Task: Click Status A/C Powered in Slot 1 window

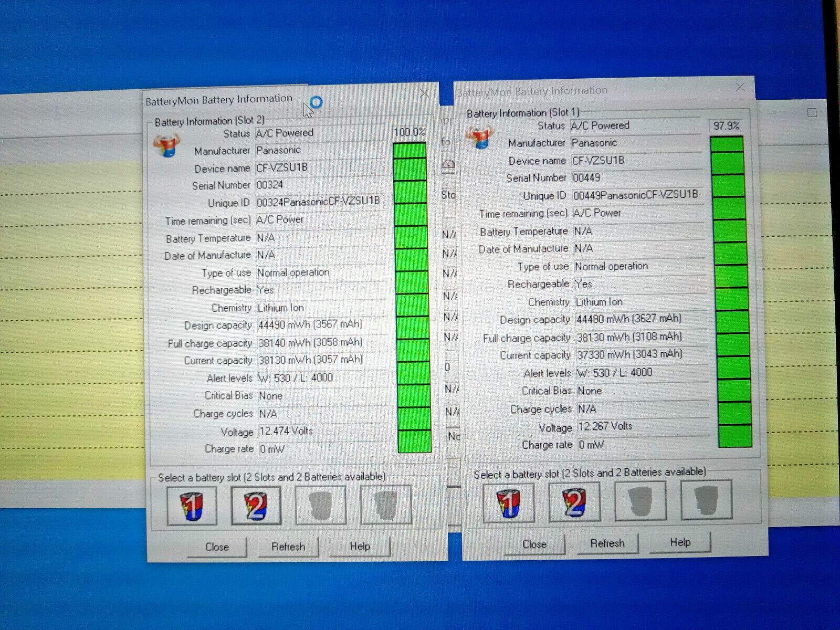Action: tap(635, 125)
